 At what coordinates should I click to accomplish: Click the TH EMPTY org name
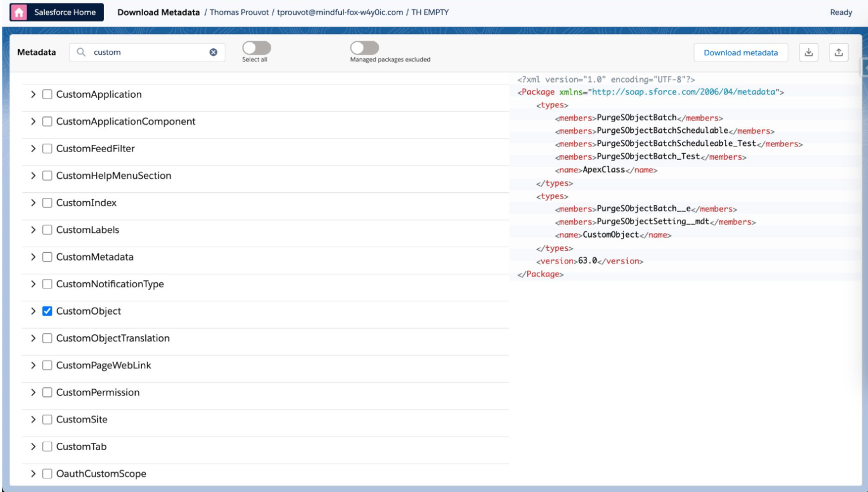coord(429,12)
